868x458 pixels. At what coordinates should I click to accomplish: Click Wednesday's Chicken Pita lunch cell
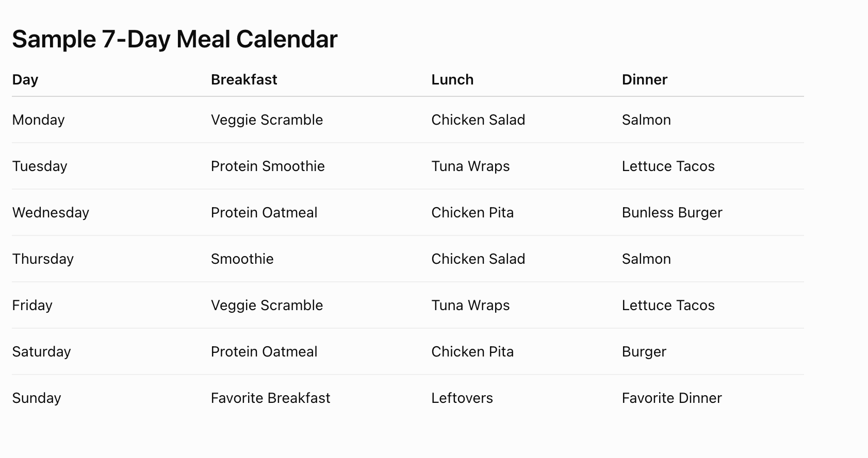point(472,212)
